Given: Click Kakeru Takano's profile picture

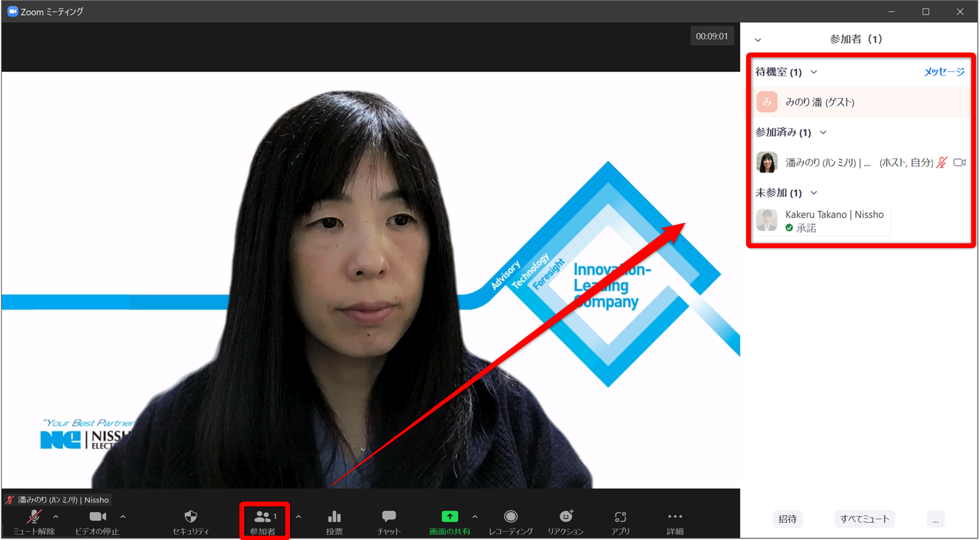Looking at the screenshot, I should click(767, 220).
